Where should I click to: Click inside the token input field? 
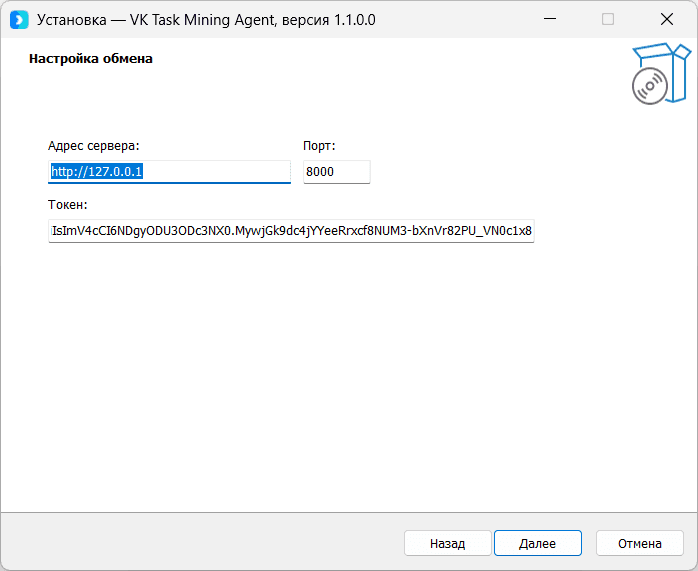291,231
